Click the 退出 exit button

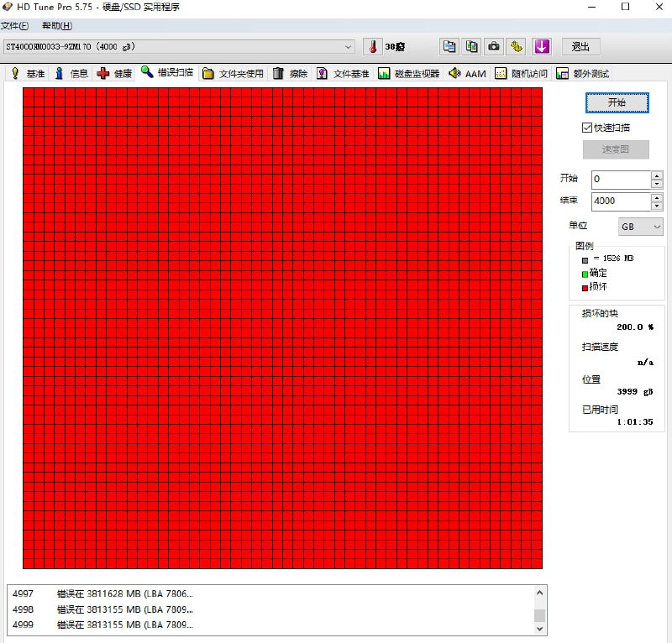580,46
